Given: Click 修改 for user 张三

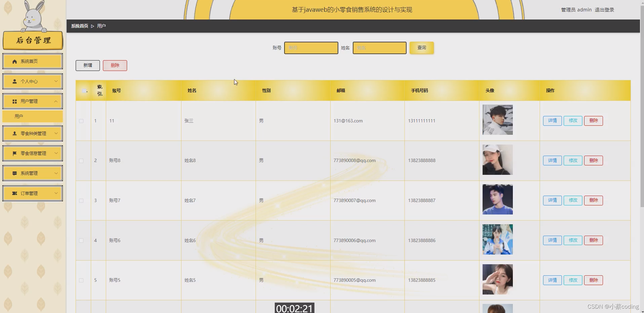Looking at the screenshot, I should 573,121.
